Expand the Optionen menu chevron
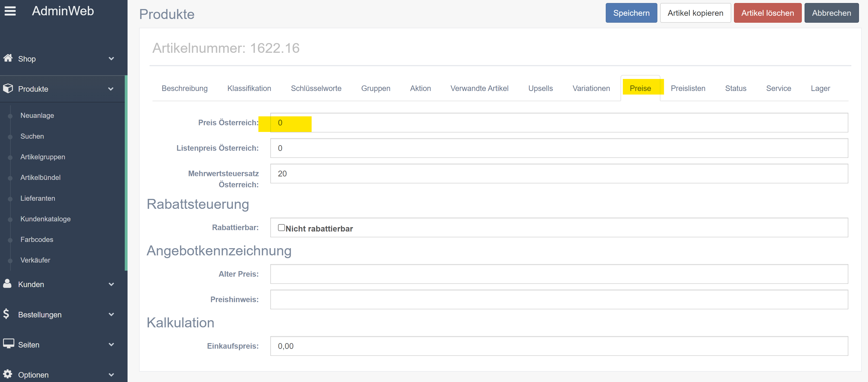Image resolution: width=868 pixels, height=382 pixels. (x=111, y=375)
